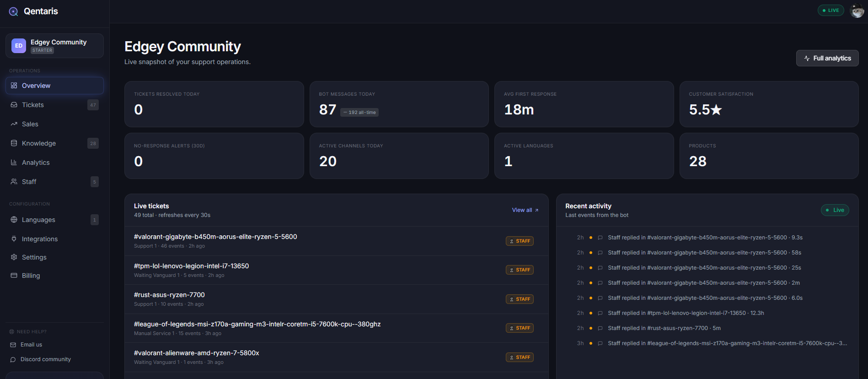This screenshot has width=868, height=379.
Task: Open the Discord community link
Action: click(x=46, y=359)
